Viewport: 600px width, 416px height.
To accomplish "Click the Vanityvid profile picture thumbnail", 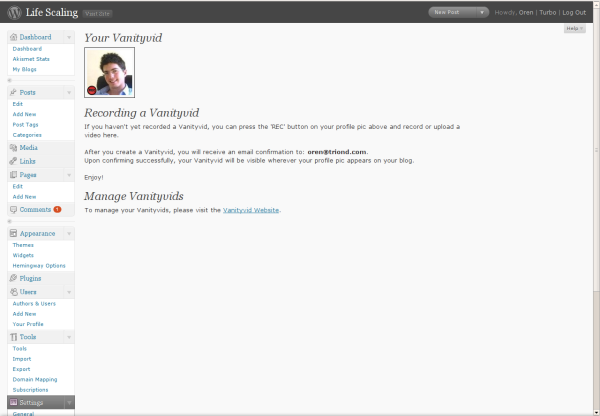I will pos(109,72).
